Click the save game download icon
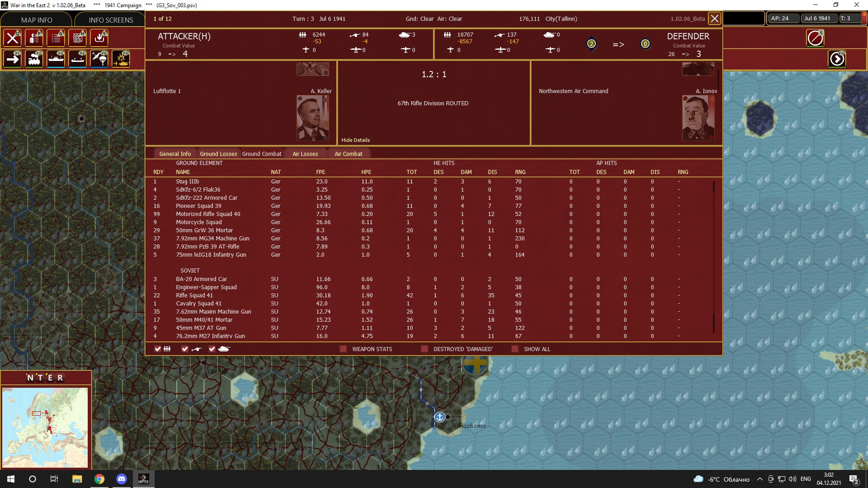The image size is (868, 488). click(x=99, y=38)
